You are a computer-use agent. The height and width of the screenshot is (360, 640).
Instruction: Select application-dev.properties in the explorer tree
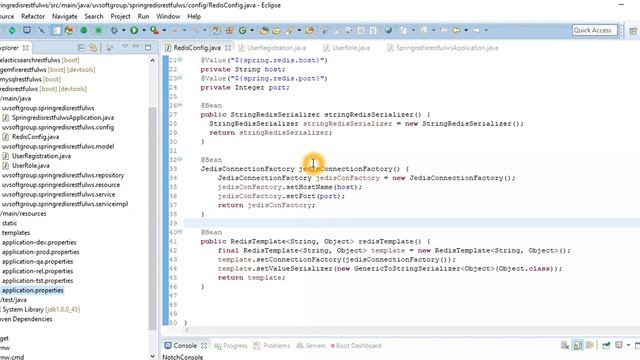click(39, 242)
